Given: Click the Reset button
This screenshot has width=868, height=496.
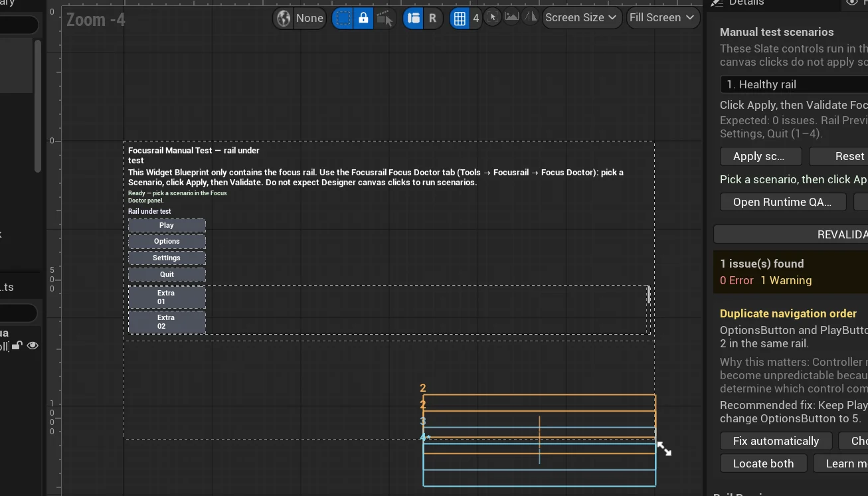Looking at the screenshot, I should (x=839, y=156).
